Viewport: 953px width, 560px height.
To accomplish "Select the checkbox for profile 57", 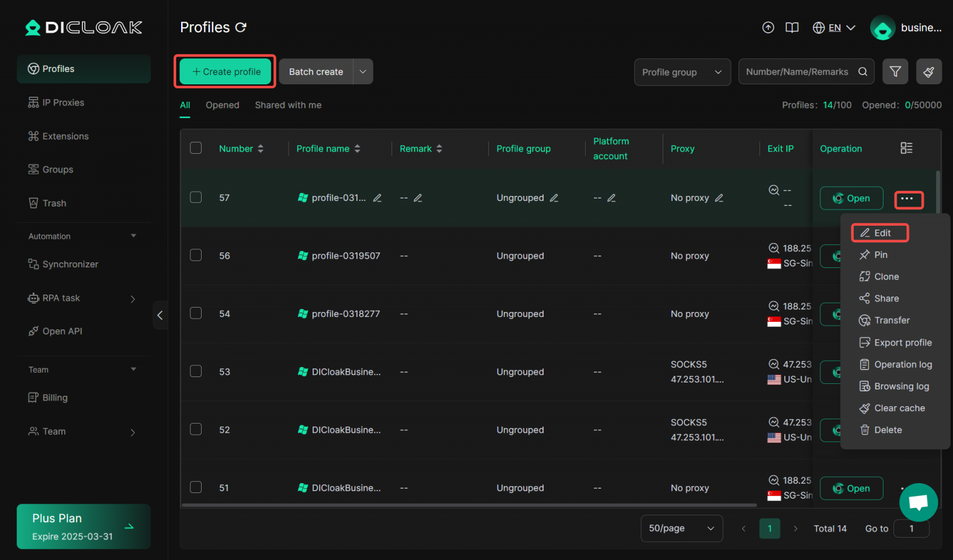I will pos(195,197).
